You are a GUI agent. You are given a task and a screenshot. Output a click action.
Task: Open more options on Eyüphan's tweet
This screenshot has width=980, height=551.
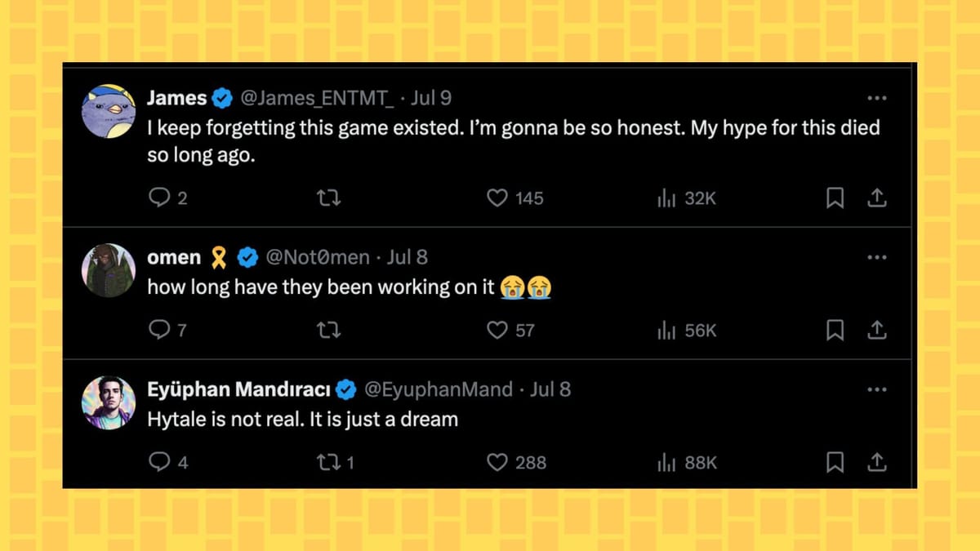click(x=876, y=389)
